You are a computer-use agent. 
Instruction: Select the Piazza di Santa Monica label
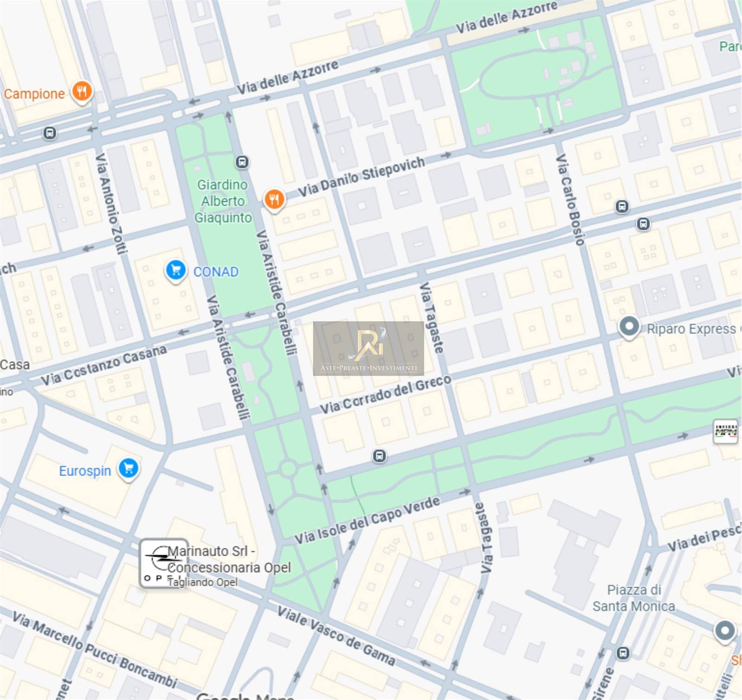[x=634, y=598]
